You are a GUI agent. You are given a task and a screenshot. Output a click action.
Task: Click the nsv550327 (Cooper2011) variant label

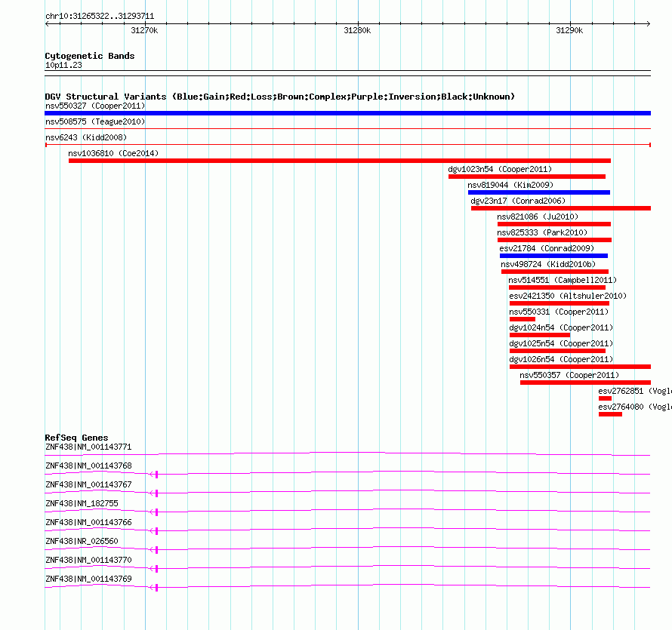(x=95, y=106)
